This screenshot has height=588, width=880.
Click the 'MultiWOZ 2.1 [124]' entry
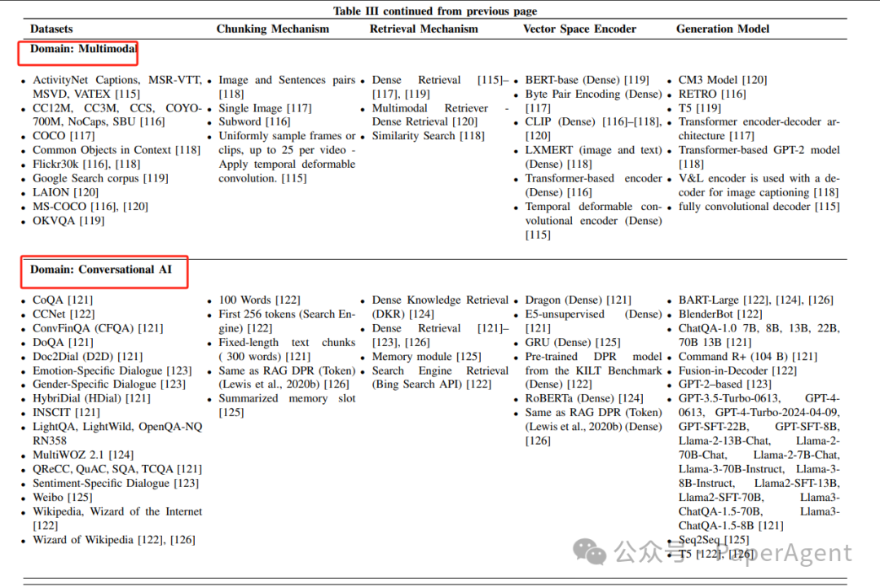tap(83, 455)
